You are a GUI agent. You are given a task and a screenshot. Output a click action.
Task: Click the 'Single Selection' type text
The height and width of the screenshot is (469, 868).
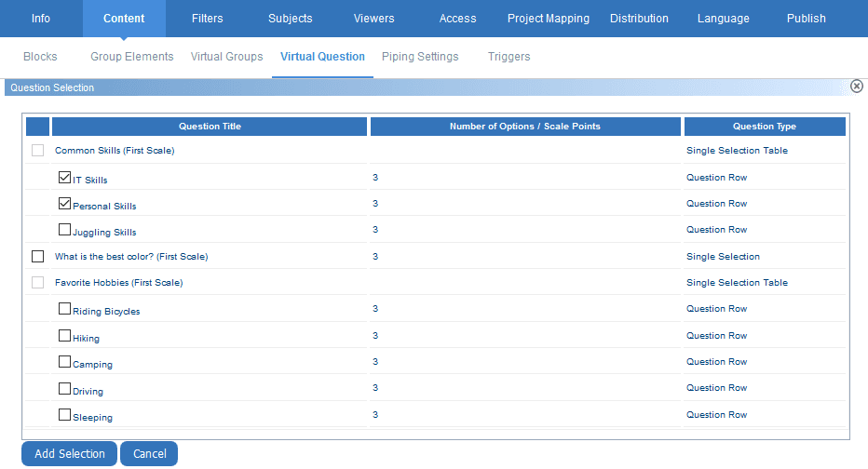point(723,257)
